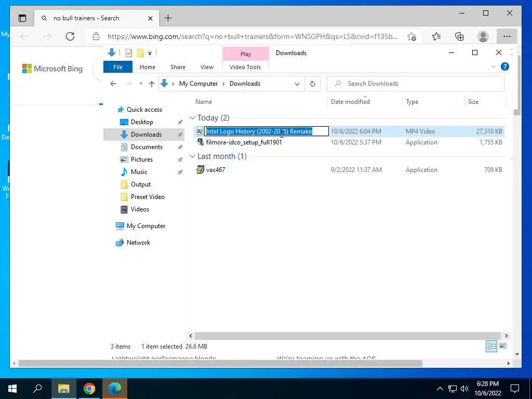Click the Properties quick access icon
This screenshot has width=532, height=399.
click(129, 53)
